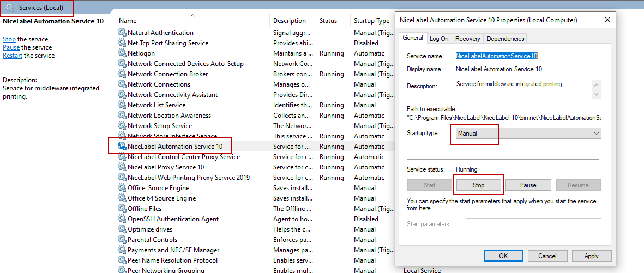The image size is (644, 273).
Task: Switch to the Log On tab
Action: pos(438,39)
